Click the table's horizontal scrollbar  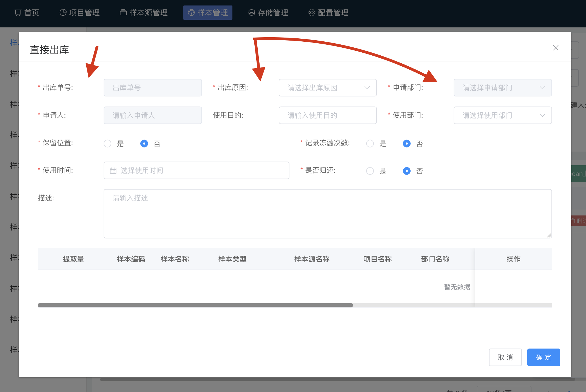[x=195, y=305]
